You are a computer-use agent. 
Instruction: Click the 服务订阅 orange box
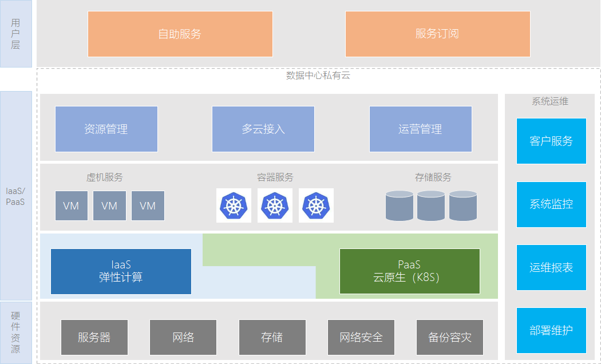click(x=438, y=34)
